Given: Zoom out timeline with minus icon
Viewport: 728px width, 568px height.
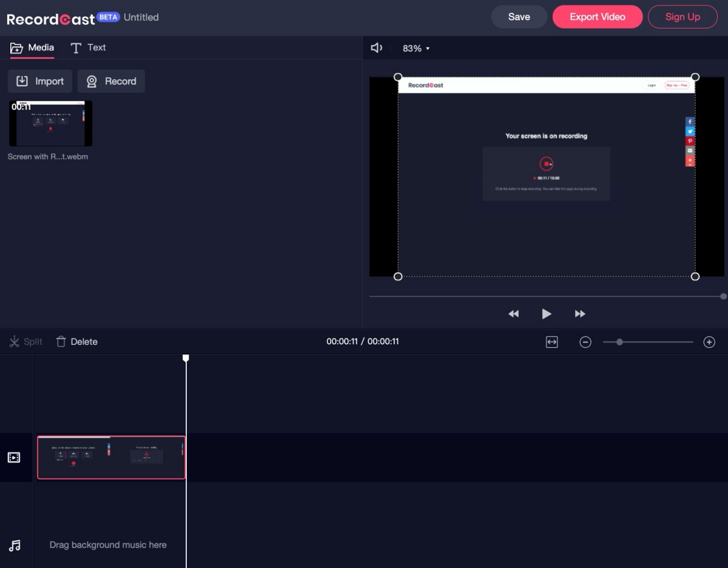Looking at the screenshot, I should point(585,342).
